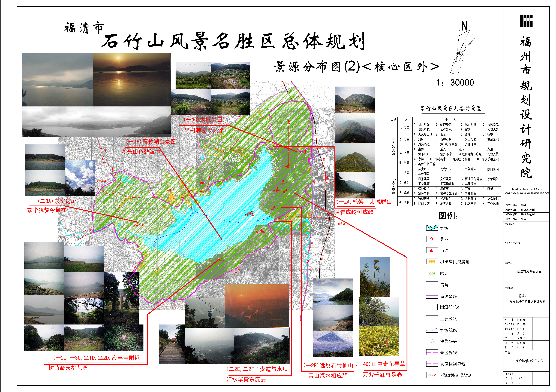Click the label (二2E,二2F)索道与水坝
556x392 pixels.
(257, 369)
